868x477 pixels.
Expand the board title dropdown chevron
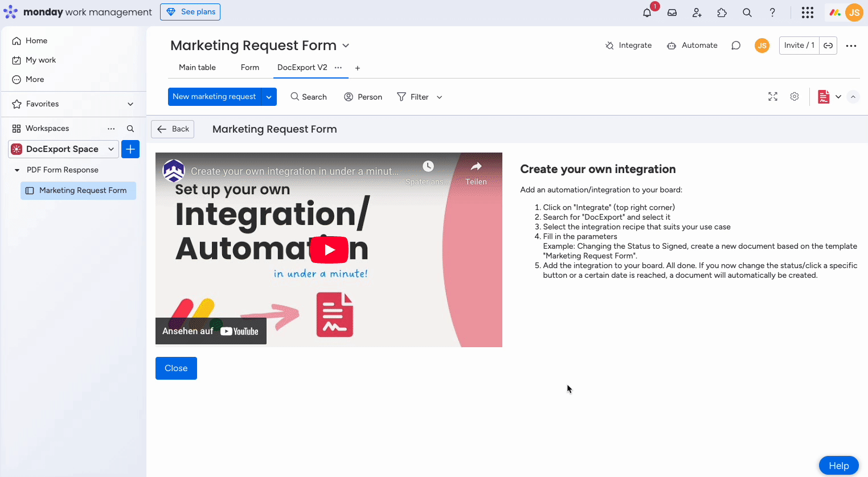pyautogui.click(x=346, y=46)
